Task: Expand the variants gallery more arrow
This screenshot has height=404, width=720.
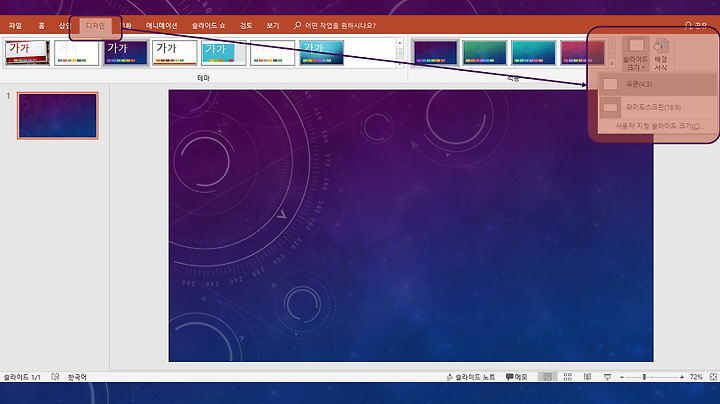Action: pos(611,64)
